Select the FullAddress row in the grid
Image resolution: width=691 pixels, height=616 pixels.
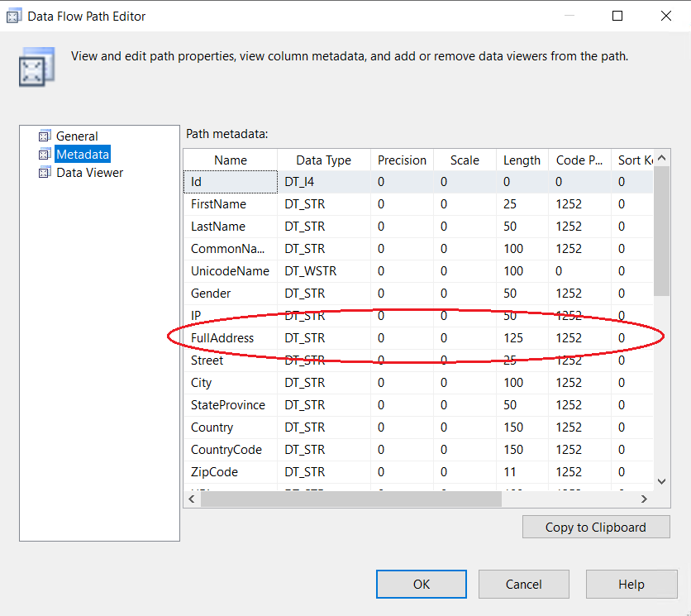click(222, 338)
